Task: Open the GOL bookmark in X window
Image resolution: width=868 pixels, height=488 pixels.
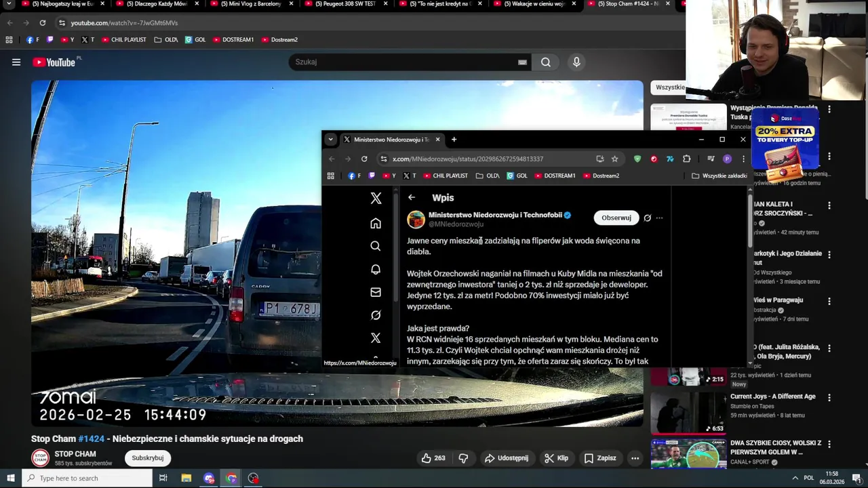Action: (x=517, y=176)
